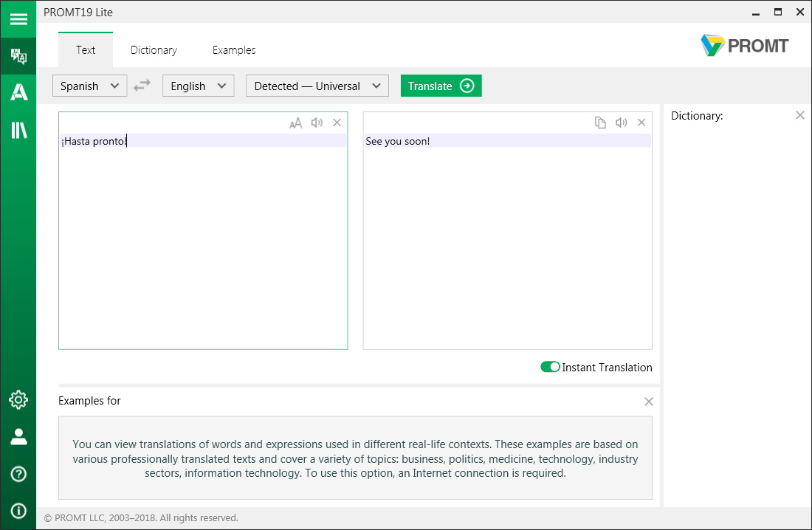Open the Detected — Universal profile dropdown
The width and height of the screenshot is (812, 530).
point(317,86)
